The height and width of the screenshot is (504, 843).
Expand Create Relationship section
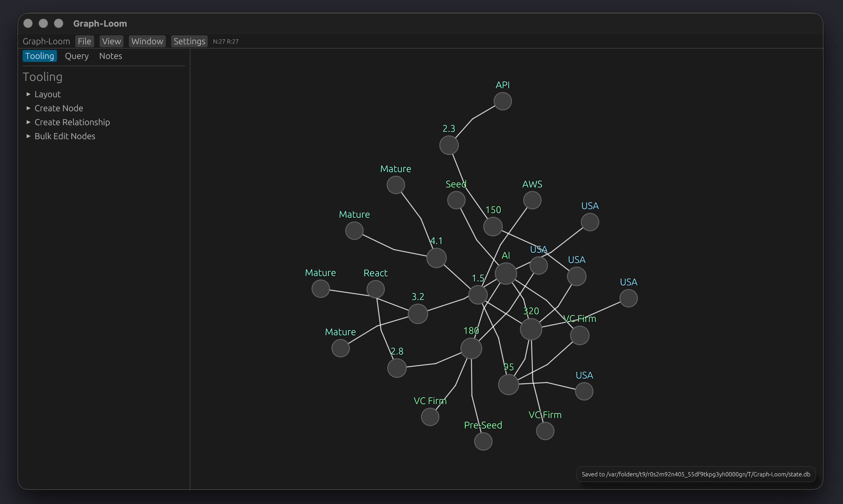point(72,122)
